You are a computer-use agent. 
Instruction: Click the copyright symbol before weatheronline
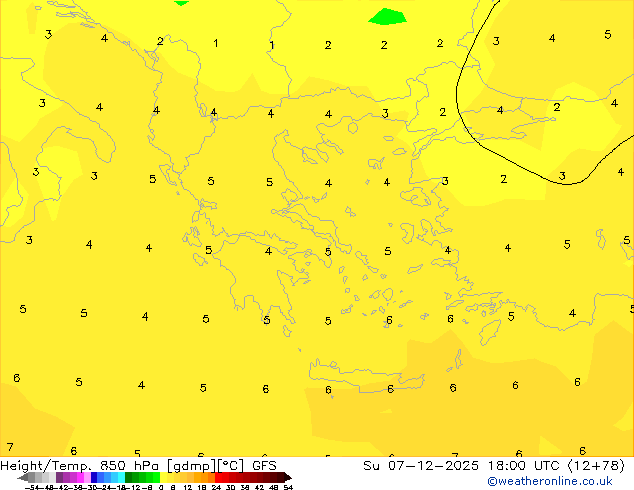point(492,481)
